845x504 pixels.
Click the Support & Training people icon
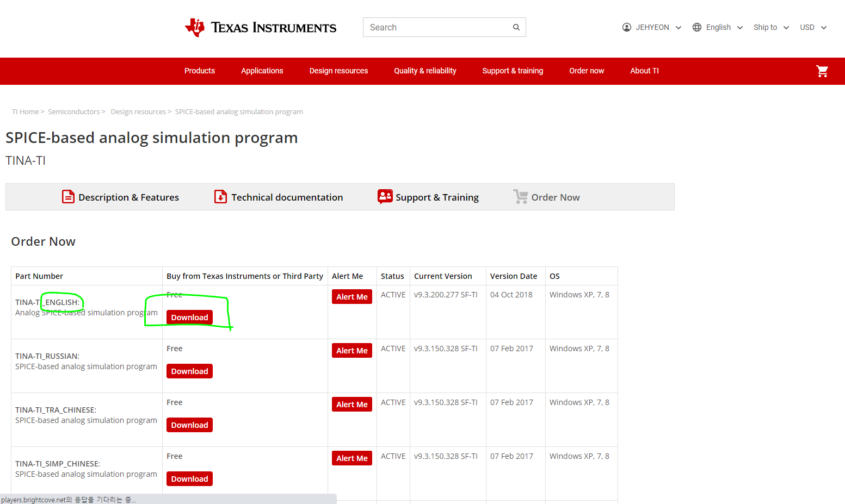pyautogui.click(x=385, y=196)
